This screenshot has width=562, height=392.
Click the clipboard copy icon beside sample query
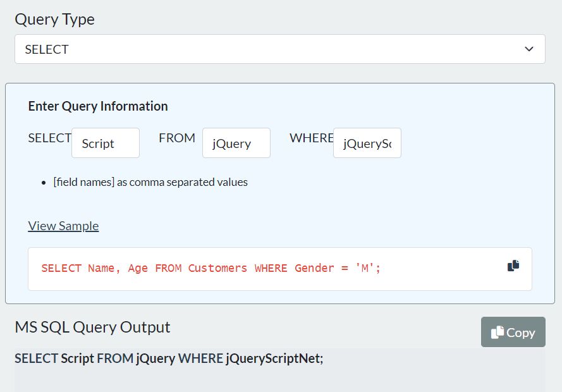coord(513,266)
